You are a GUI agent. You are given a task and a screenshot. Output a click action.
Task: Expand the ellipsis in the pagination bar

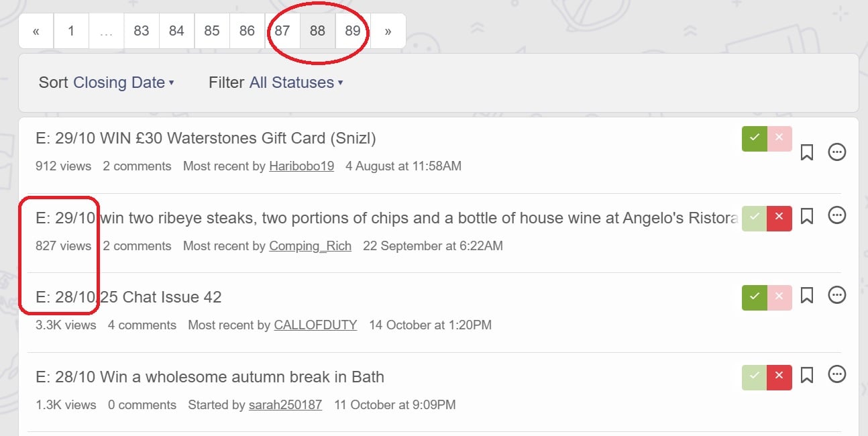coord(106,32)
